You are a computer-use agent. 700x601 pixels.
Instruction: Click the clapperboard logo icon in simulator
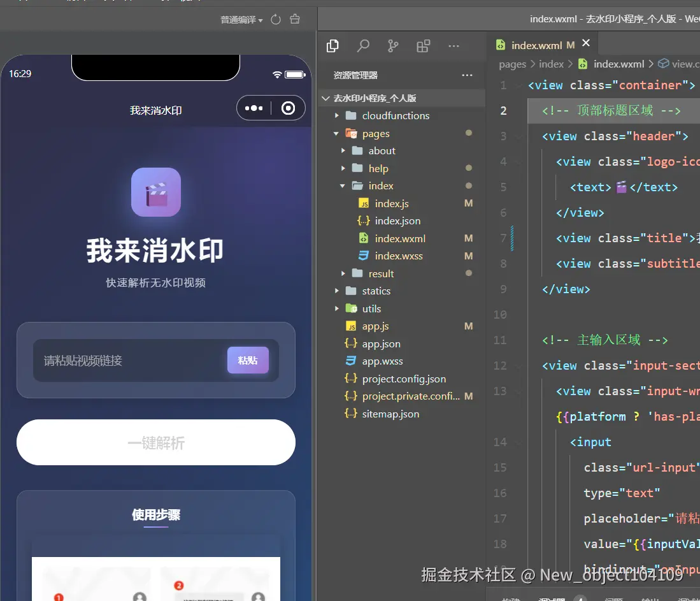point(156,192)
